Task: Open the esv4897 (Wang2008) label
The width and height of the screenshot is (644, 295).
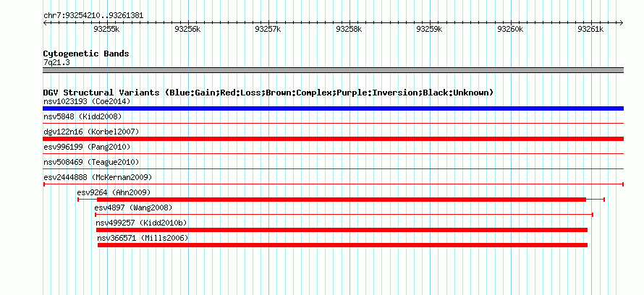Action: 133,208
